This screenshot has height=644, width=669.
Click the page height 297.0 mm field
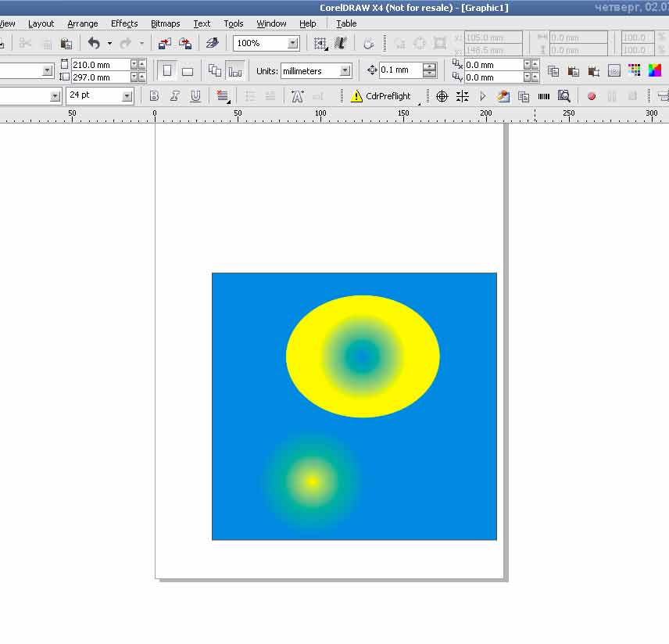pos(101,77)
